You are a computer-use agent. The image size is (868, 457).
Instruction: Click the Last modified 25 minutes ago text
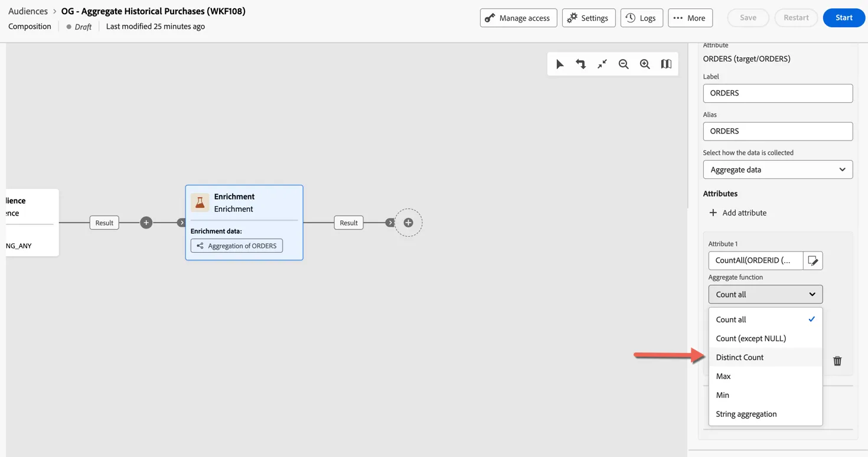point(155,27)
